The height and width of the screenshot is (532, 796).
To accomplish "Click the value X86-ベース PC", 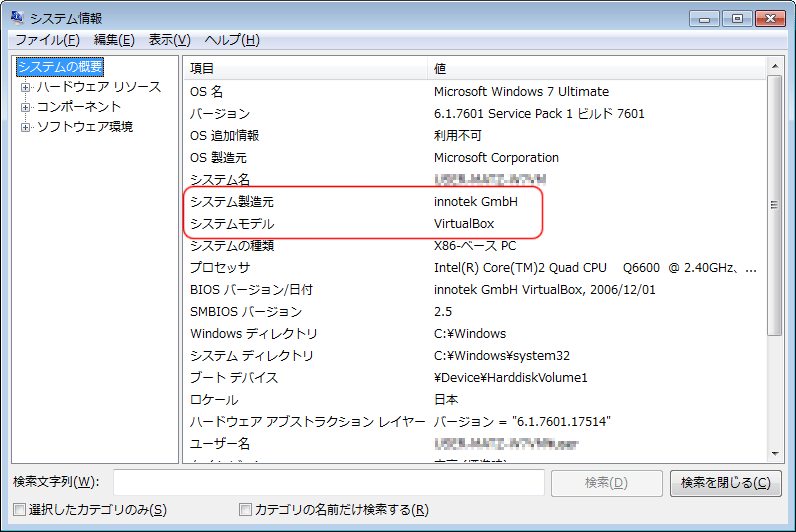I will [x=475, y=246].
